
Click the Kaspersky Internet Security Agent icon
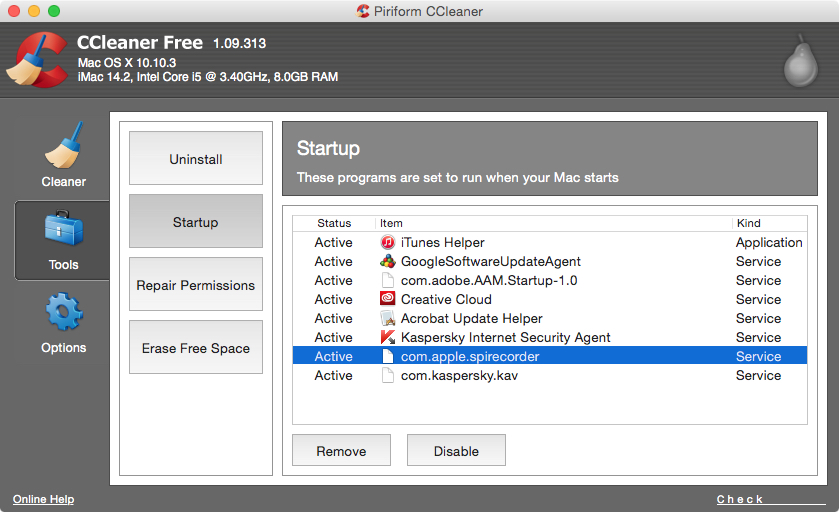pyautogui.click(x=387, y=337)
